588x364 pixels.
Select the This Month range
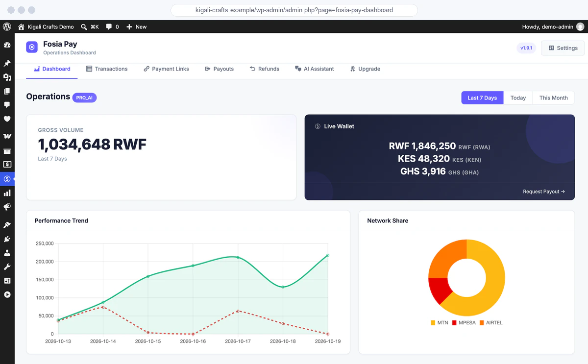(x=554, y=98)
